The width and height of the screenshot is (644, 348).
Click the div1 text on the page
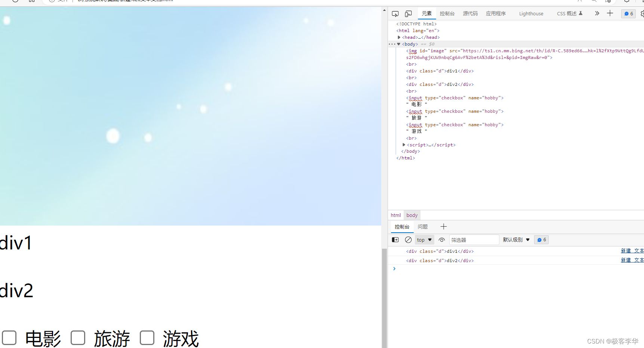click(x=16, y=243)
